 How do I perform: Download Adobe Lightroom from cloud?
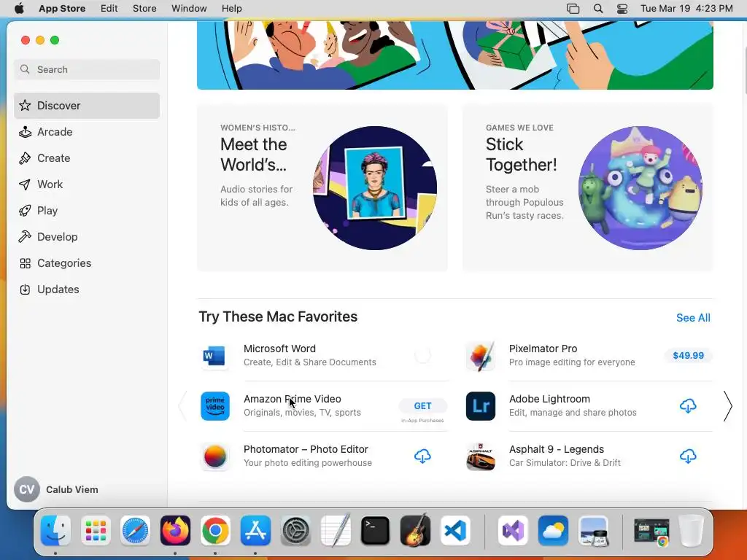[x=688, y=406]
